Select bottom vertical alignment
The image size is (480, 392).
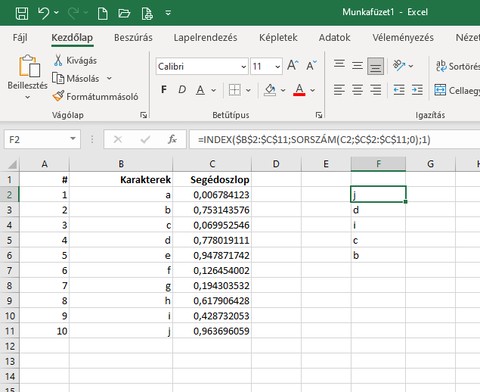375,66
